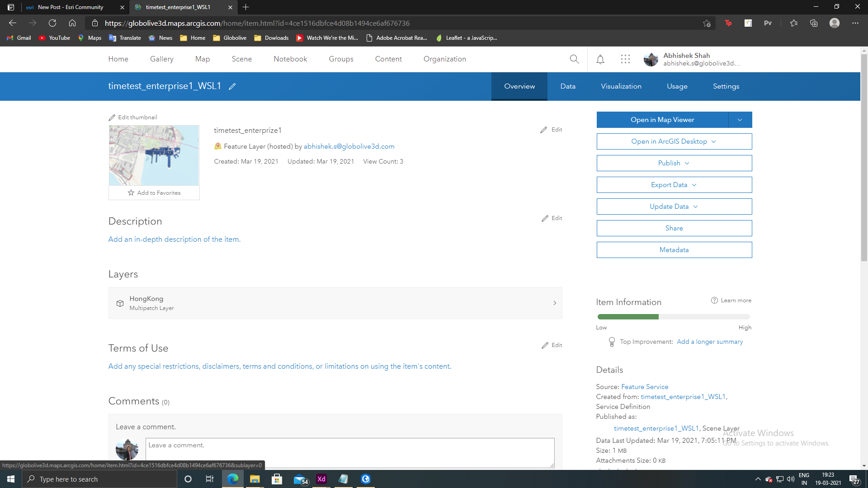The height and width of the screenshot is (488, 868).
Task: Click the Share button
Action: point(674,228)
